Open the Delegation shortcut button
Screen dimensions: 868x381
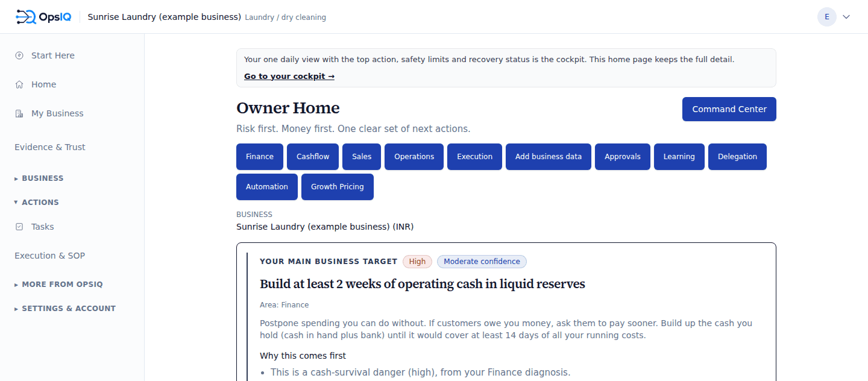point(737,157)
